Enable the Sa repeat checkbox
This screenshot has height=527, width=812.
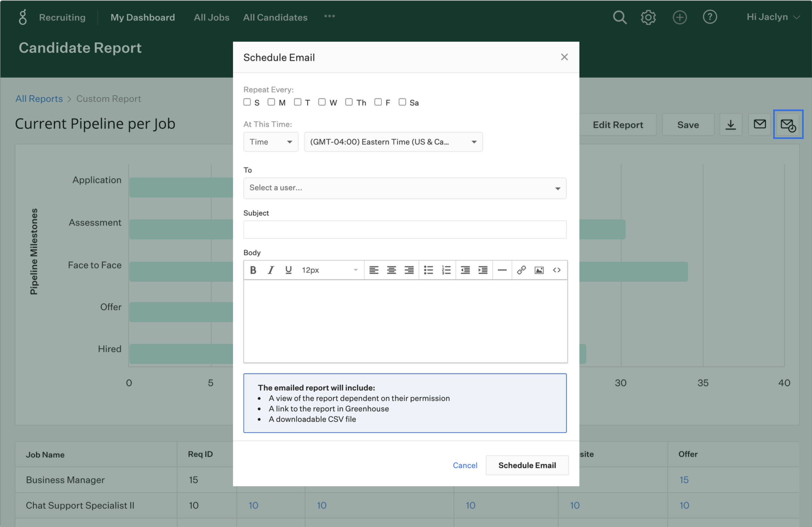[402, 102]
